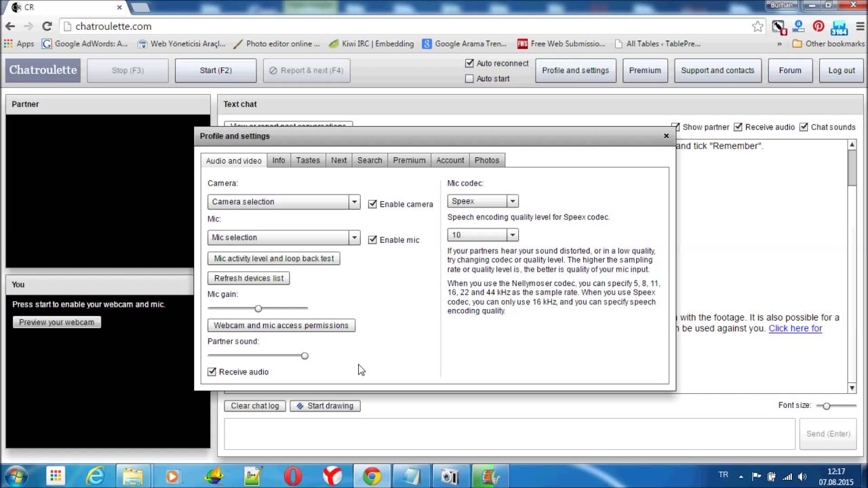The height and width of the screenshot is (488, 868).
Task: Click Mic activity level and loop back test
Action: pos(274,258)
